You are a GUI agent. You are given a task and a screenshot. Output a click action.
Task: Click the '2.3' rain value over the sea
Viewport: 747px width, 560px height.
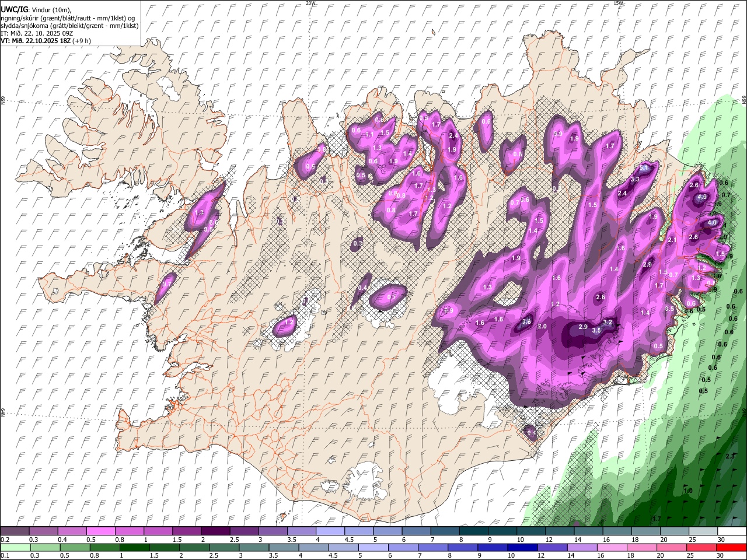[x=729, y=456]
